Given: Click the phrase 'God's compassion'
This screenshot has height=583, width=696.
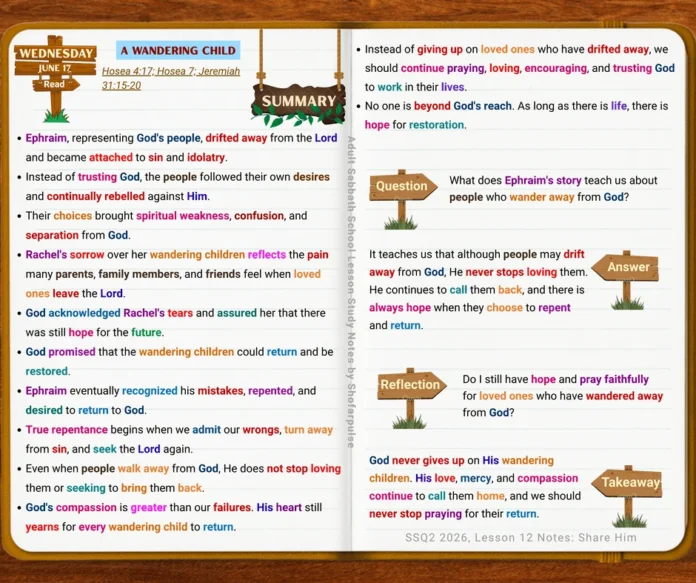Looking at the screenshot, I should [71, 508].
